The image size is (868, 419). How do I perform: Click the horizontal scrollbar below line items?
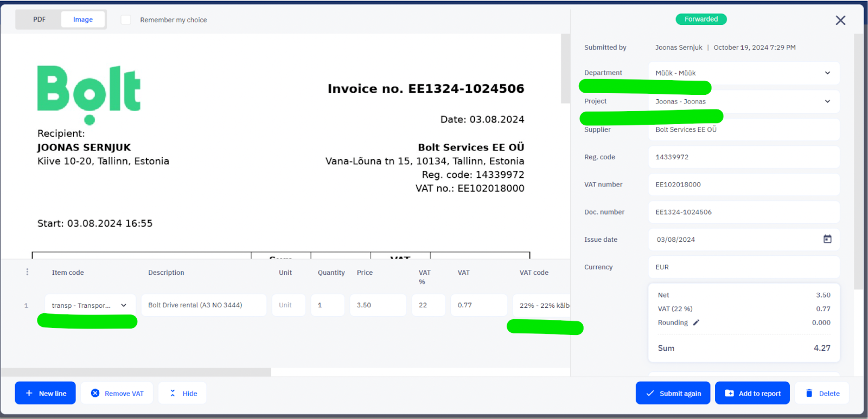point(136,372)
